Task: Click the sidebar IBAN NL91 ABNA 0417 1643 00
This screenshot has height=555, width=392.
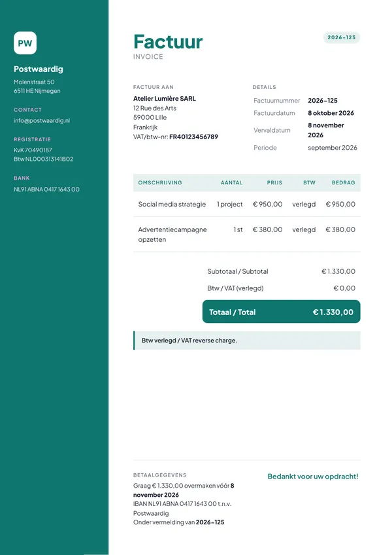Action: [x=46, y=190]
